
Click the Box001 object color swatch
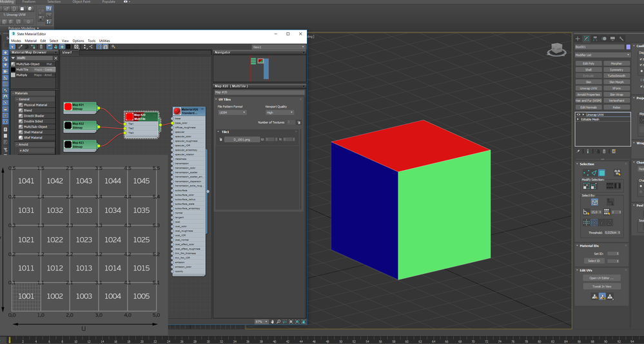pos(628,47)
